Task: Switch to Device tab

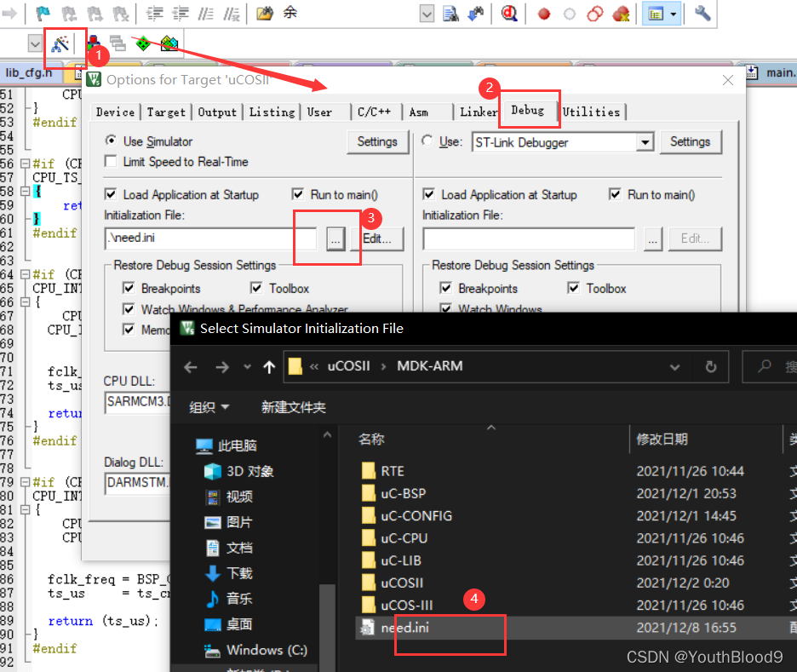Action: coord(116,112)
